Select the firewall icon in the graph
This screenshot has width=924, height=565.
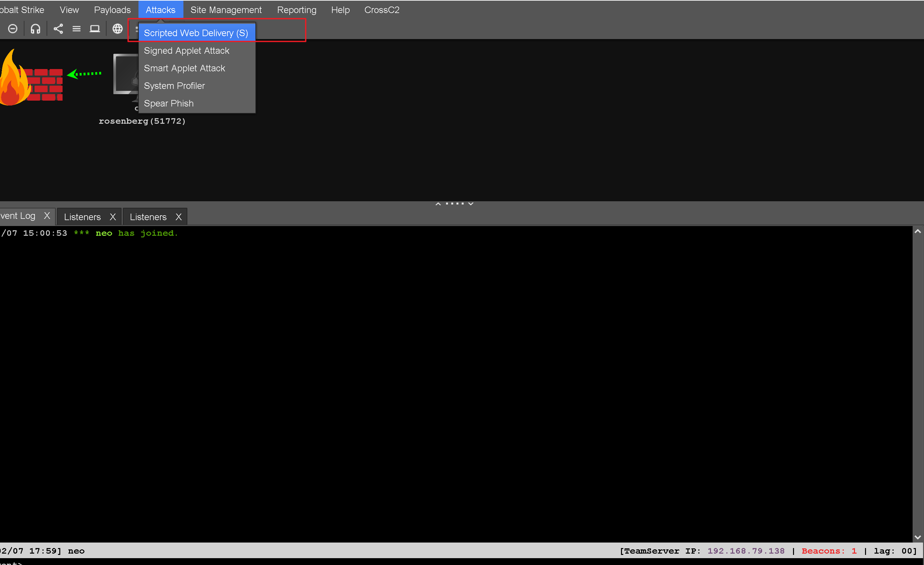coord(31,78)
